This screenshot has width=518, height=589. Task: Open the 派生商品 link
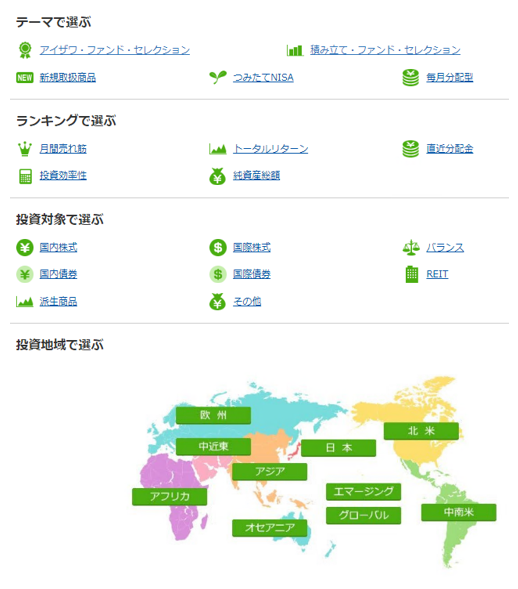58,301
